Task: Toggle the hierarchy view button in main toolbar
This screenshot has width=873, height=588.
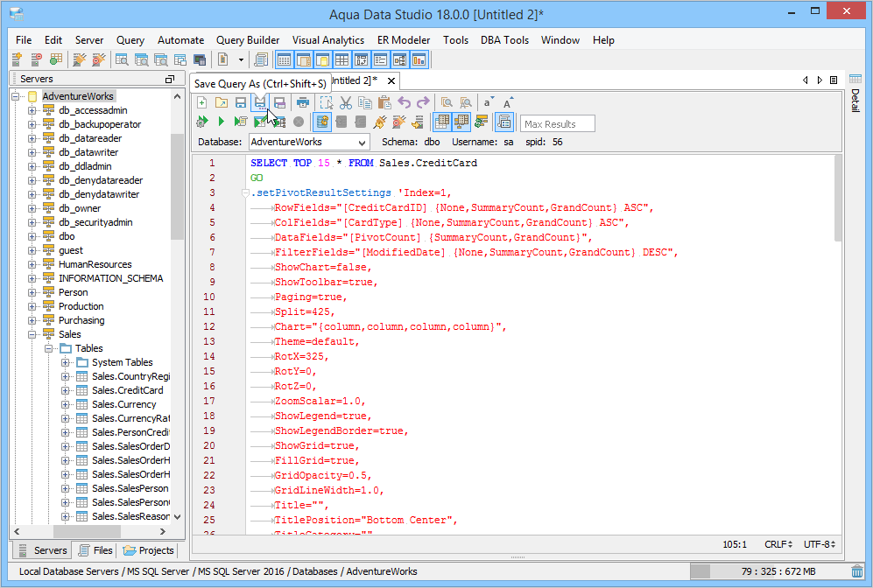Action: [x=400, y=59]
